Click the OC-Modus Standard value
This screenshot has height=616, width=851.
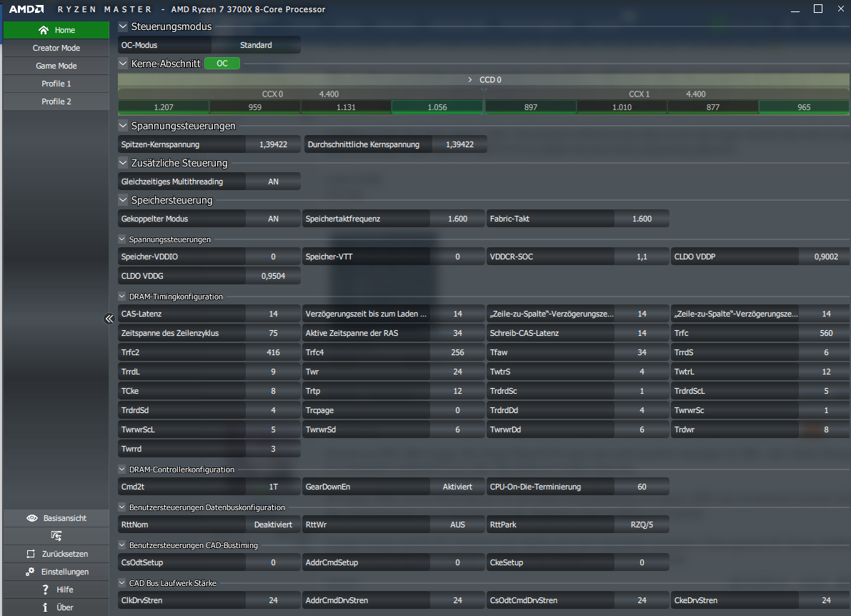pyautogui.click(x=256, y=45)
